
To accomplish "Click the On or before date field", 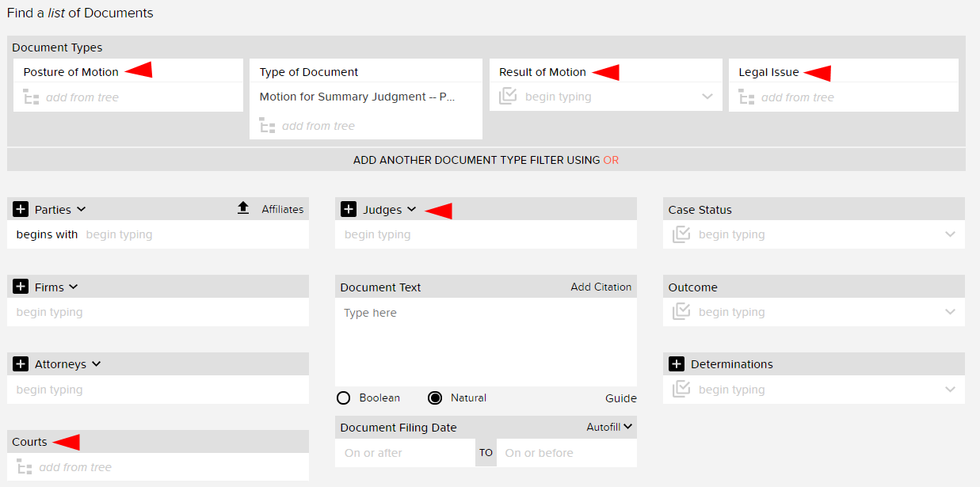I will click(566, 453).
